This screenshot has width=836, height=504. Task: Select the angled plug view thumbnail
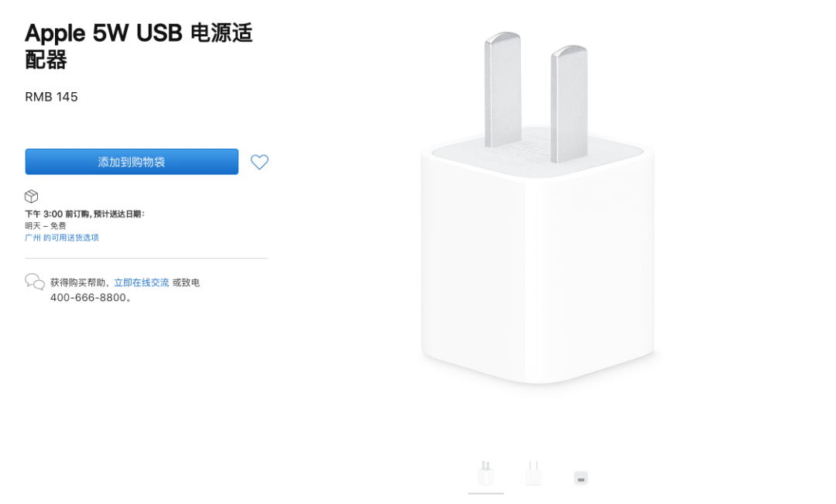(486, 473)
